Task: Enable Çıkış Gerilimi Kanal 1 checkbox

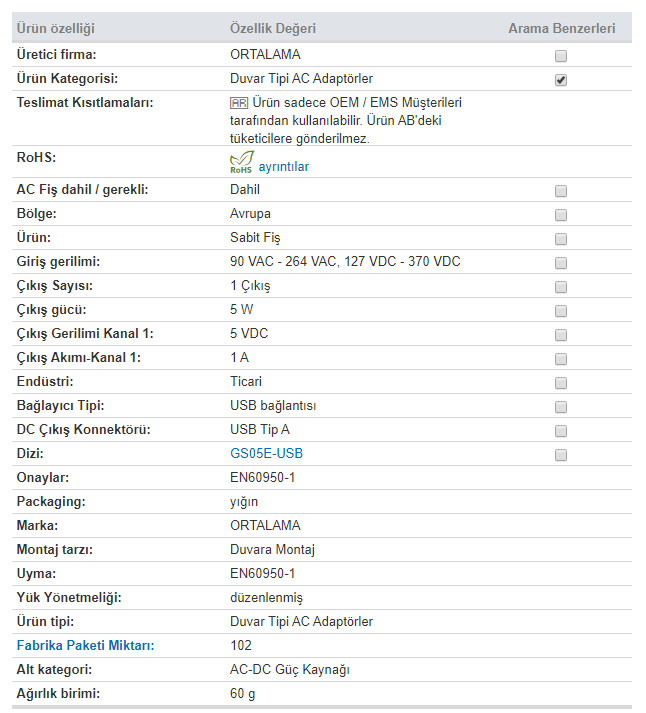Action: pos(561,335)
